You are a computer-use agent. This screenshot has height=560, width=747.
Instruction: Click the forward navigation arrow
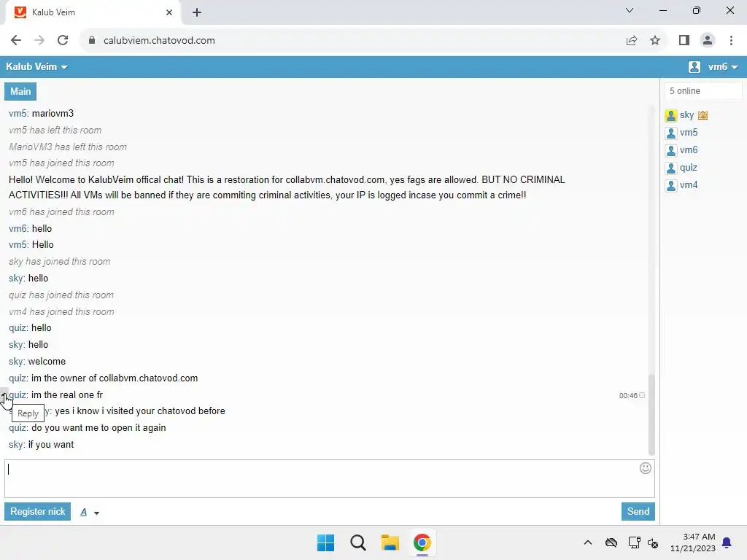click(x=39, y=41)
